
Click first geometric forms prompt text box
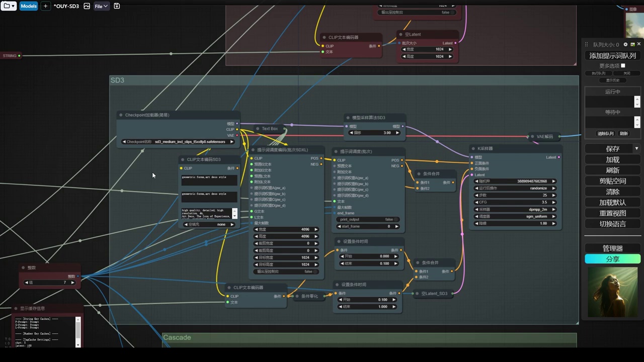pos(209,180)
